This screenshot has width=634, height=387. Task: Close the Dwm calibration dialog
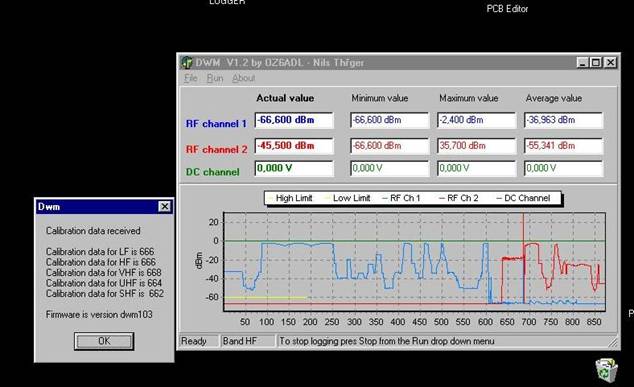coord(164,207)
